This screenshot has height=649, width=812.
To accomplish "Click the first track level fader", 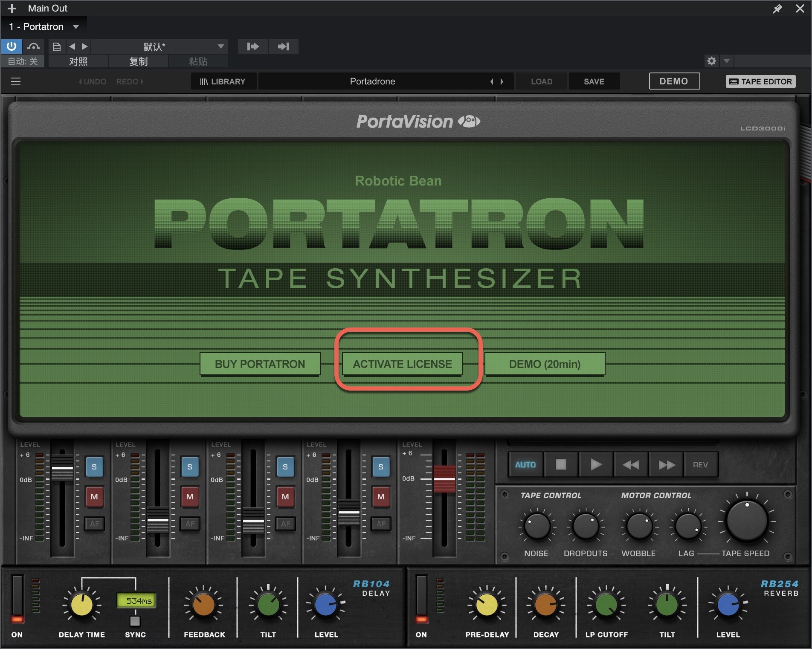I will (62, 468).
